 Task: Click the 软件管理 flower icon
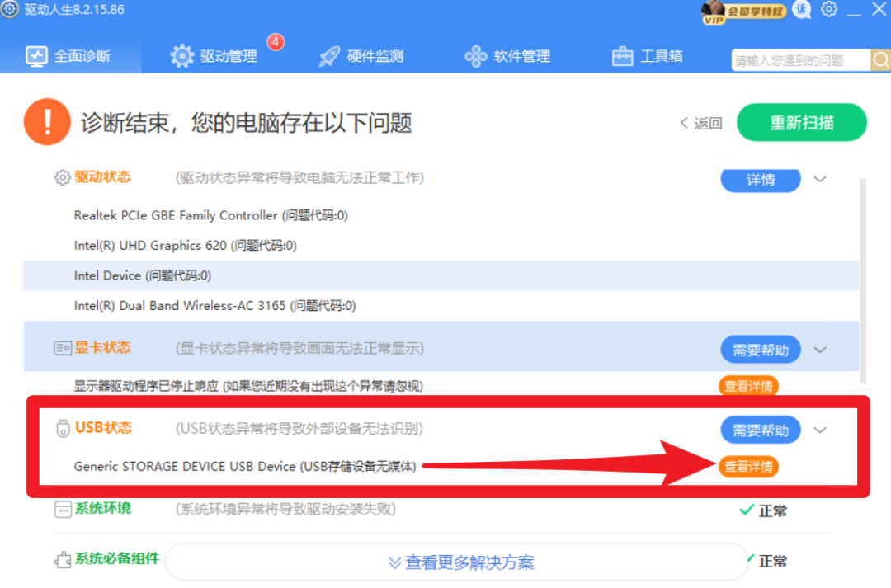476,56
